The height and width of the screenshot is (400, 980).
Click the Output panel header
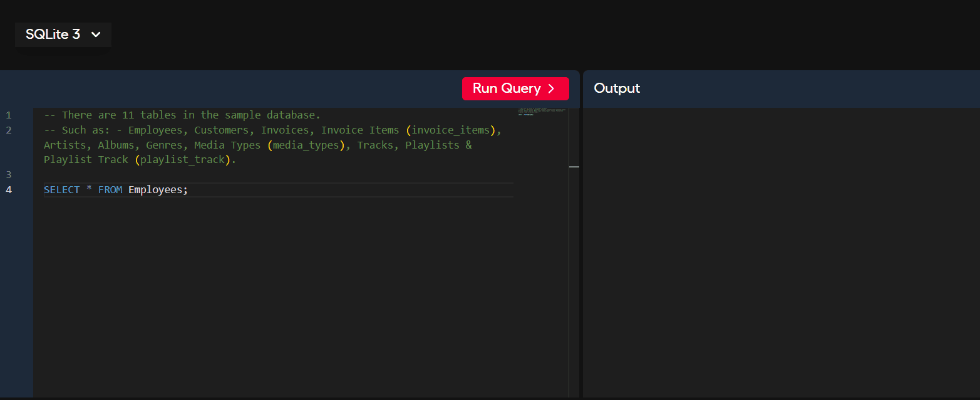tap(617, 88)
